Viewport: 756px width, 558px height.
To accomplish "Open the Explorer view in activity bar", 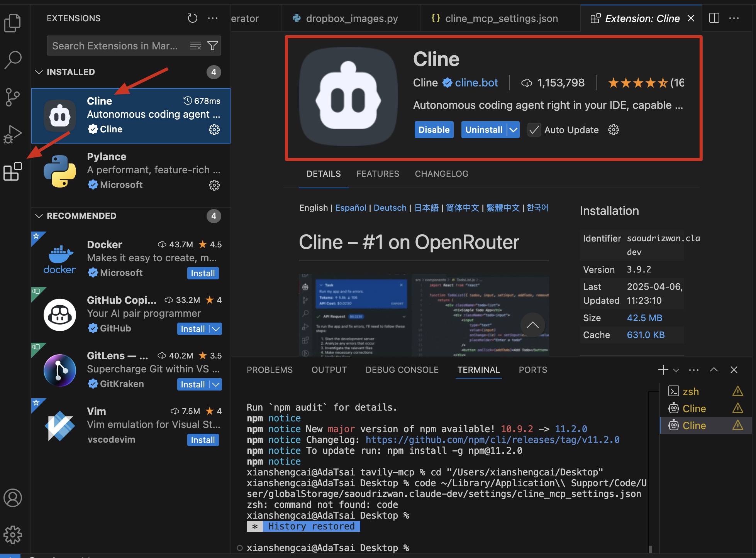I will [x=12, y=23].
